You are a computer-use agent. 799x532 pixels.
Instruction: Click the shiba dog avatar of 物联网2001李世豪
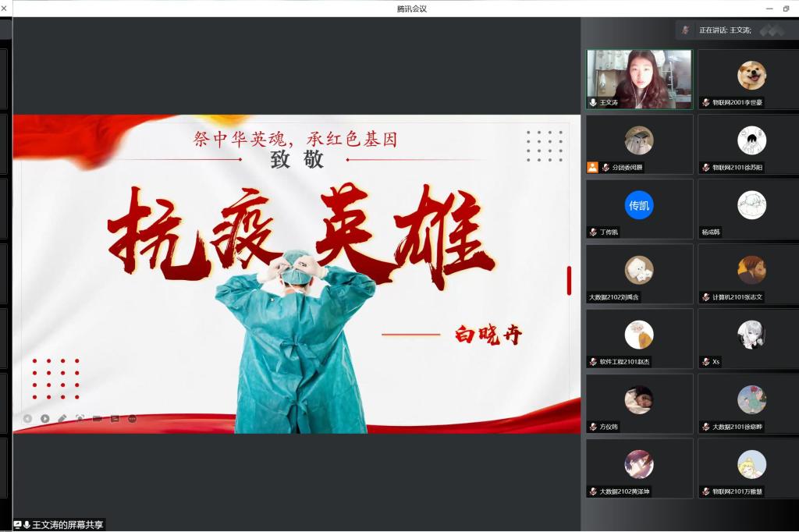coord(751,76)
